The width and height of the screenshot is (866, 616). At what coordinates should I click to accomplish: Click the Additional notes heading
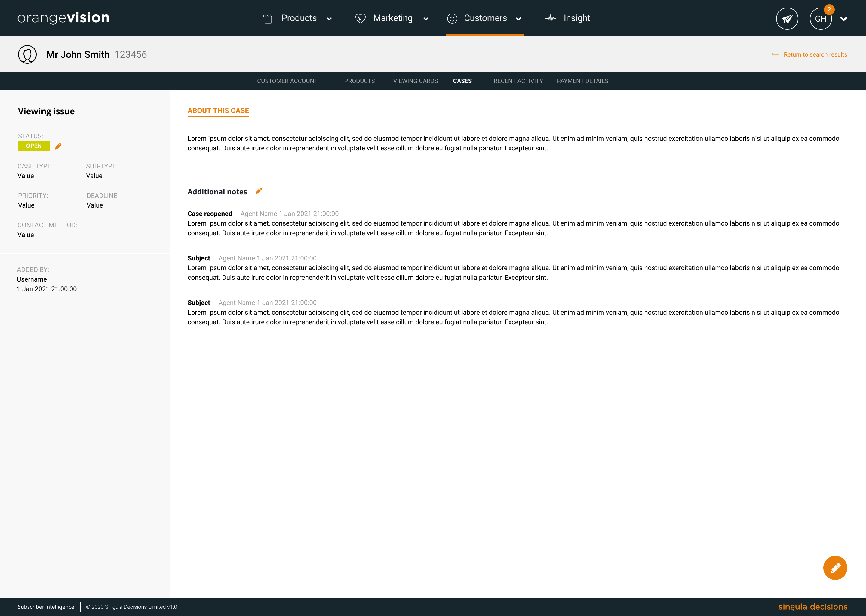pyautogui.click(x=217, y=192)
